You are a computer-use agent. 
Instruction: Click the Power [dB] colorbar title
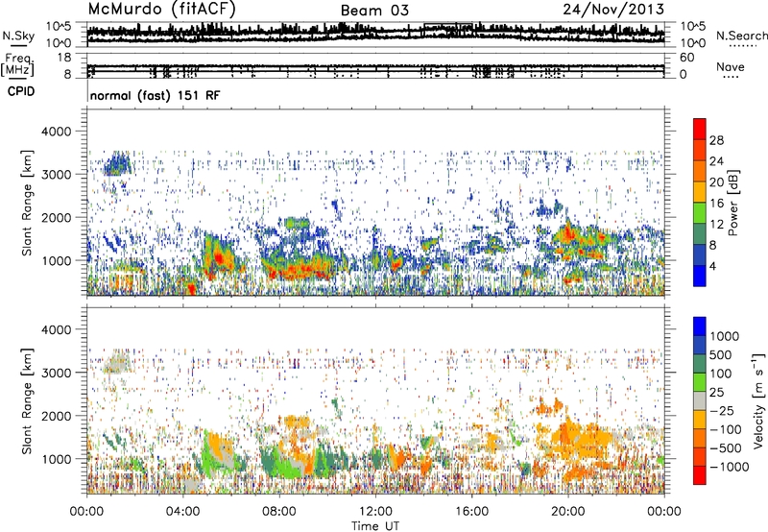(732, 203)
